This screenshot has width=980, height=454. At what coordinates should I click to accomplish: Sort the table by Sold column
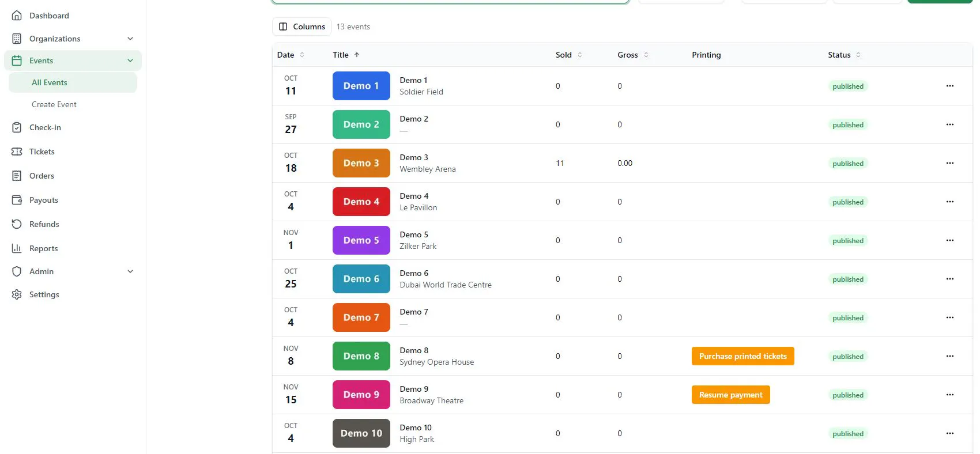(x=569, y=55)
